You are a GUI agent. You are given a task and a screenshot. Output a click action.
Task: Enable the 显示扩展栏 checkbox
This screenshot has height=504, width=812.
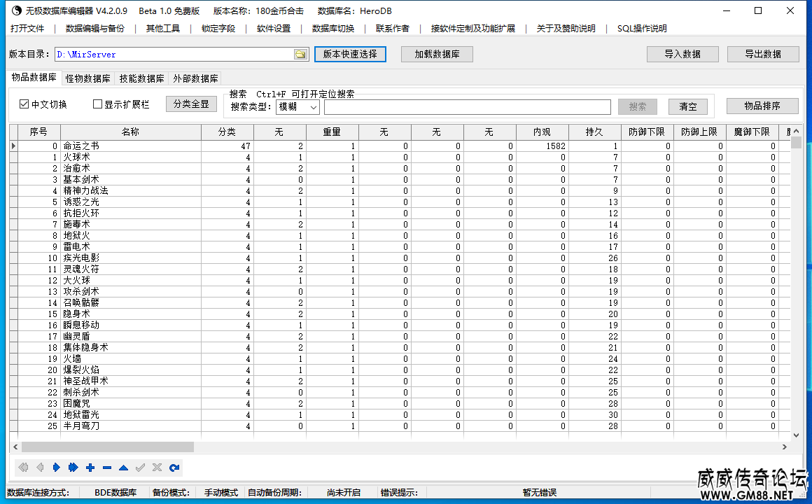pos(97,104)
